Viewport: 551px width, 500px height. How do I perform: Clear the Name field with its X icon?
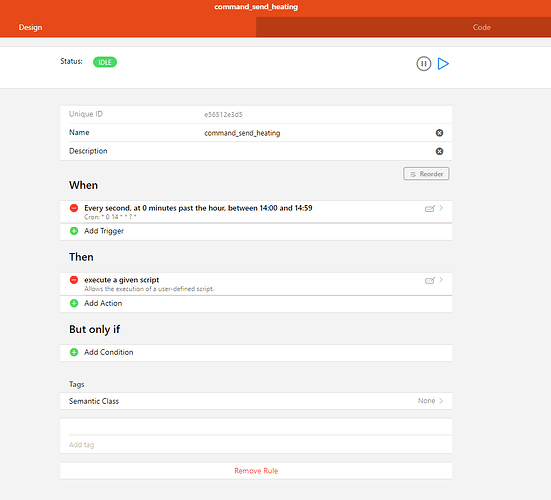tap(439, 133)
